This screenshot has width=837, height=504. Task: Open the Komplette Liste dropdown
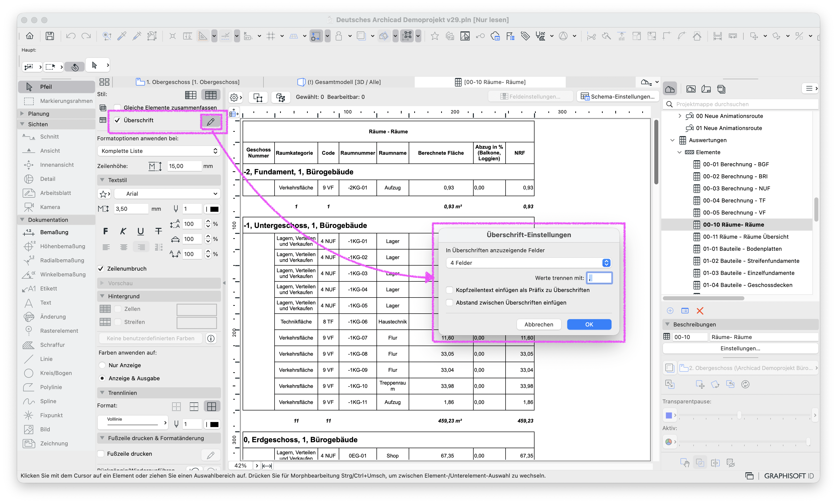click(159, 151)
